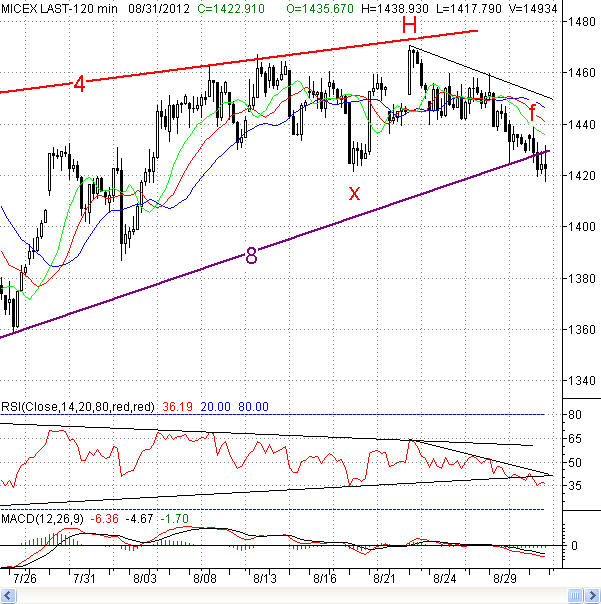This screenshot has width=601, height=604.
Task: Select the purple trendline label '8'
Action: click(x=251, y=255)
